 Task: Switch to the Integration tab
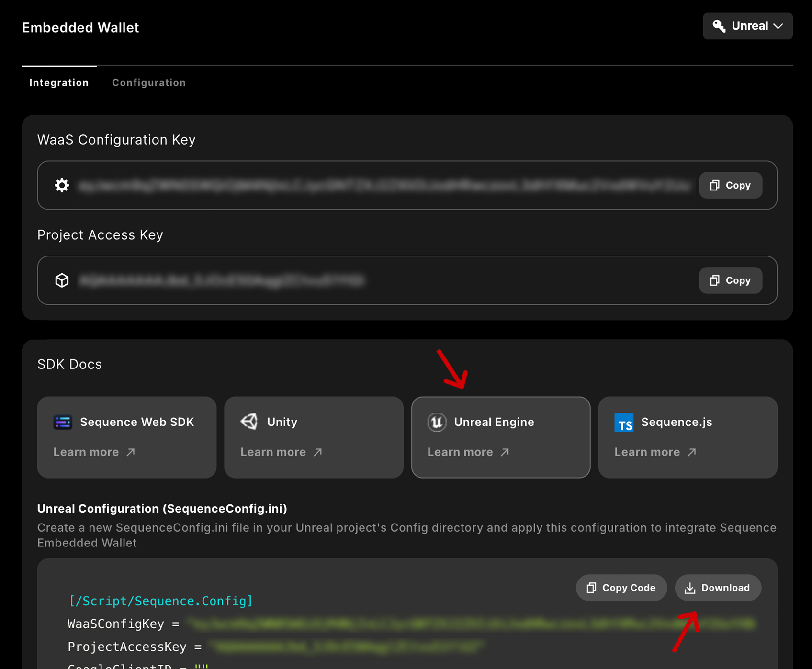pyautogui.click(x=59, y=82)
